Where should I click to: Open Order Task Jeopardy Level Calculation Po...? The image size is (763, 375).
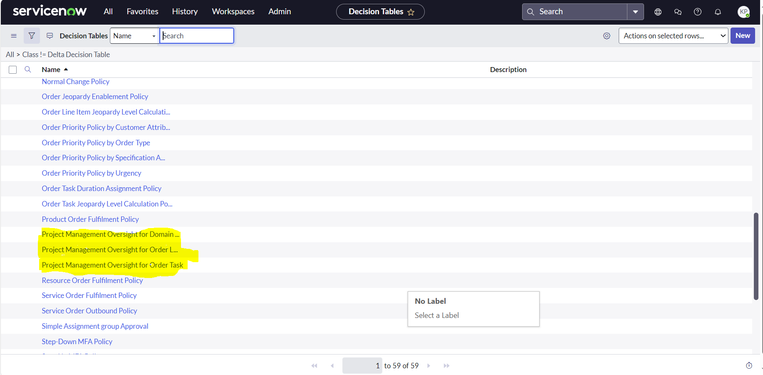coord(107,204)
